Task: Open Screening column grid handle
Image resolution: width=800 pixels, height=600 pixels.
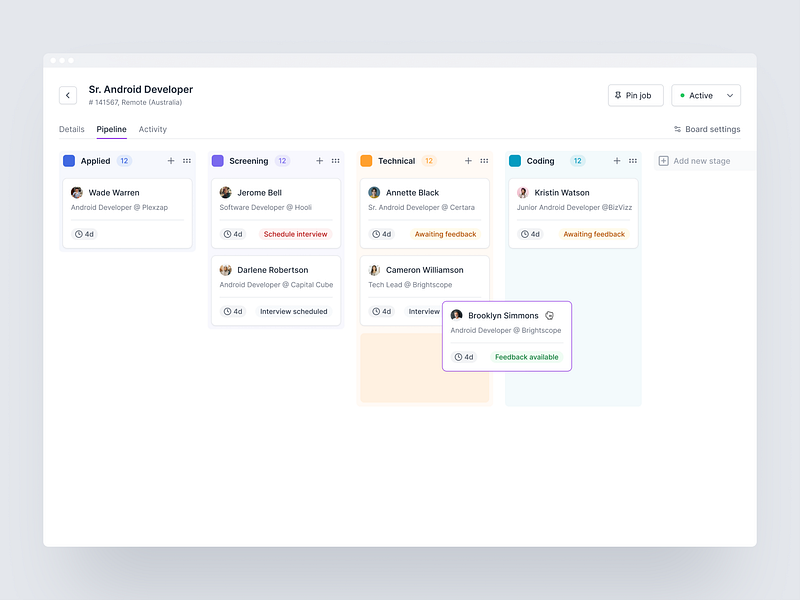Action: click(335, 161)
